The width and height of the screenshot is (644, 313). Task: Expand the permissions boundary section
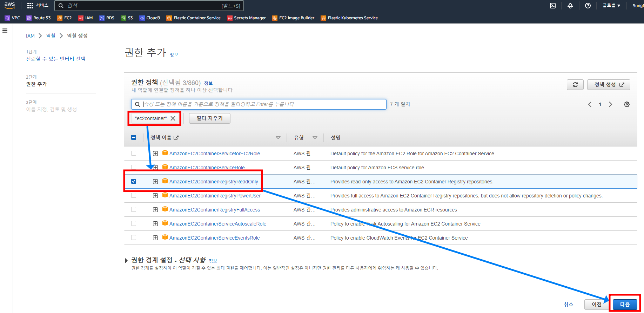[126, 260]
